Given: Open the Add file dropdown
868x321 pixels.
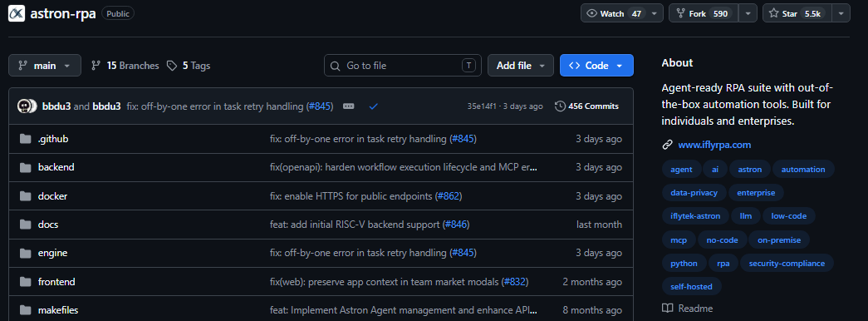Looking at the screenshot, I should pyautogui.click(x=520, y=66).
